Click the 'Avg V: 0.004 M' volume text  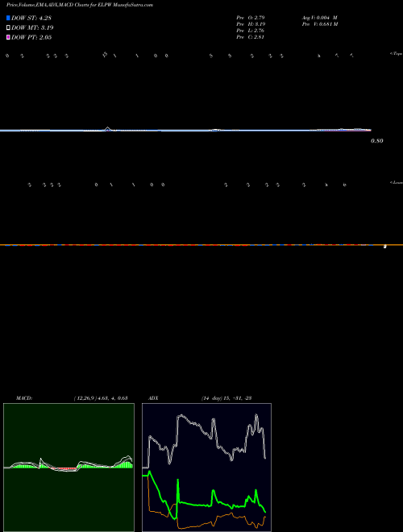(x=319, y=17)
